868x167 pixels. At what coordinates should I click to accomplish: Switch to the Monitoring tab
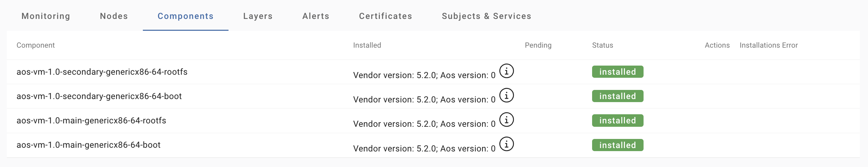(46, 16)
